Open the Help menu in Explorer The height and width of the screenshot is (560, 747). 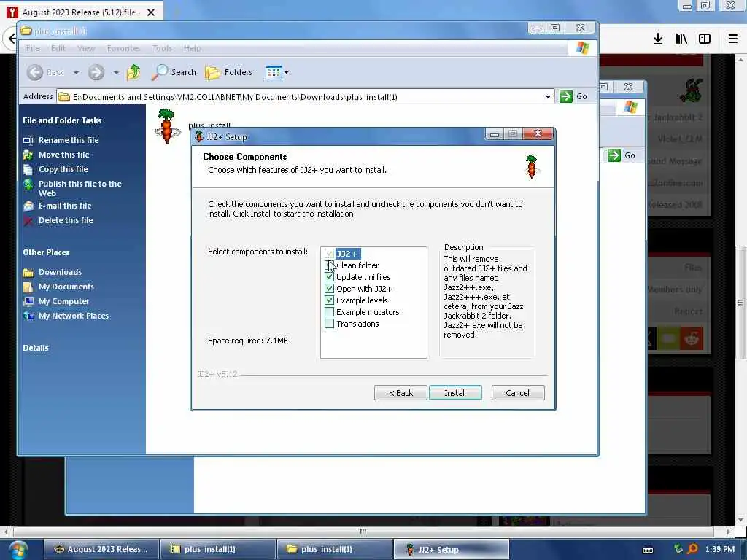click(x=192, y=48)
